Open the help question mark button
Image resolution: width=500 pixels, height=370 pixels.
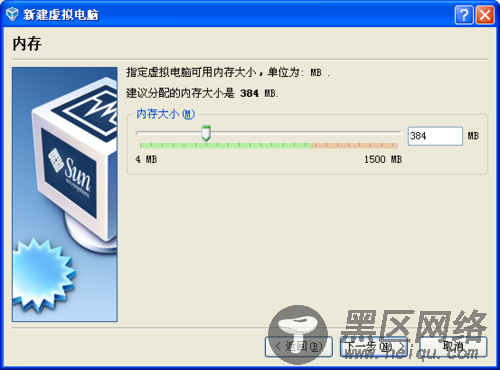[x=464, y=15]
